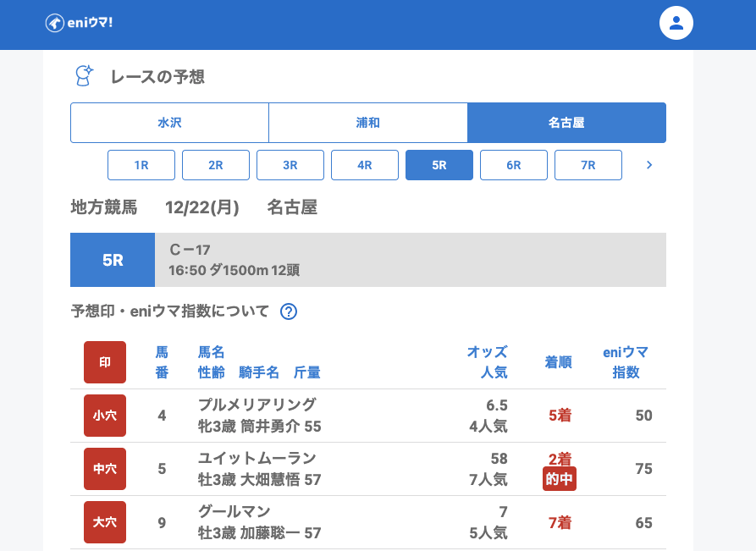Click the horse name ユイットムーラン
Image resolution: width=756 pixels, height=551 pixels.
257,458
